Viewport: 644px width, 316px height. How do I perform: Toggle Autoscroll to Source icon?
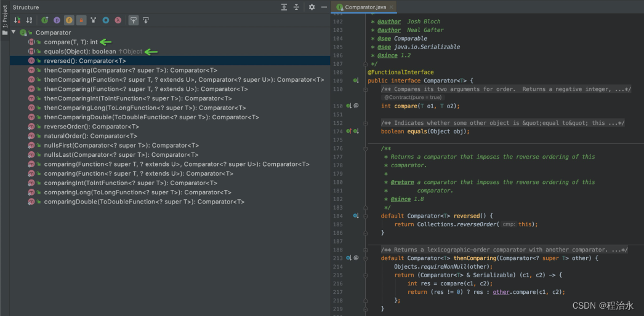click(x=134, y=20)
